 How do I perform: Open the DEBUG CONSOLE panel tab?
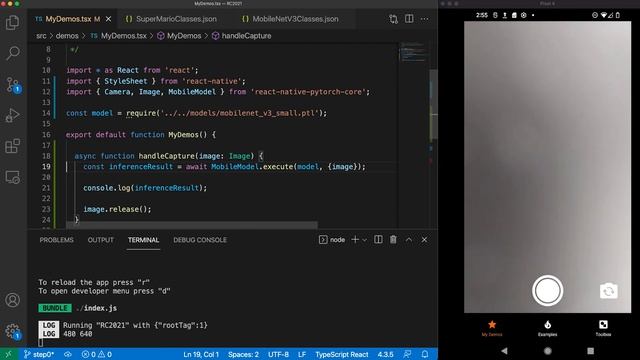(200, 240)
